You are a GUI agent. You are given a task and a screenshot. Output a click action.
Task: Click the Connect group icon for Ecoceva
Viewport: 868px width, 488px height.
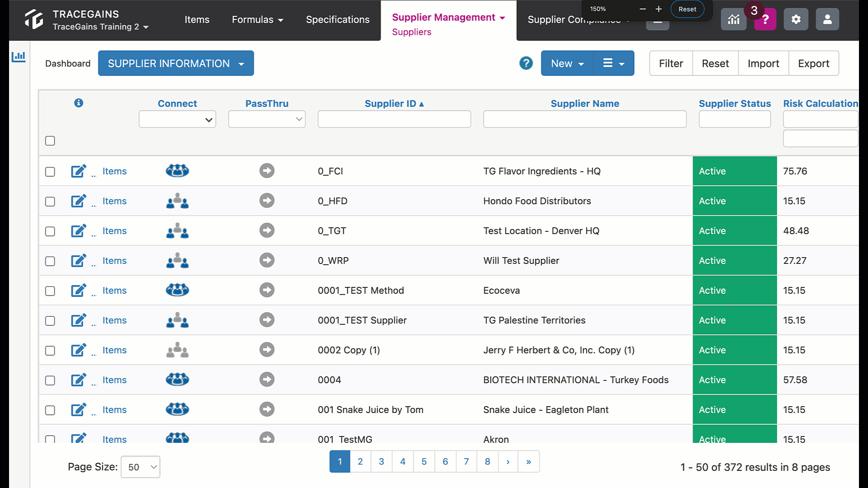pos(177,290)
